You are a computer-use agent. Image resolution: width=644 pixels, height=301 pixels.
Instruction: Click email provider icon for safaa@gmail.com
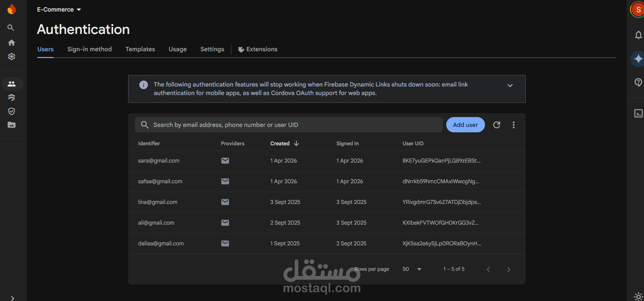coord(225,181)
